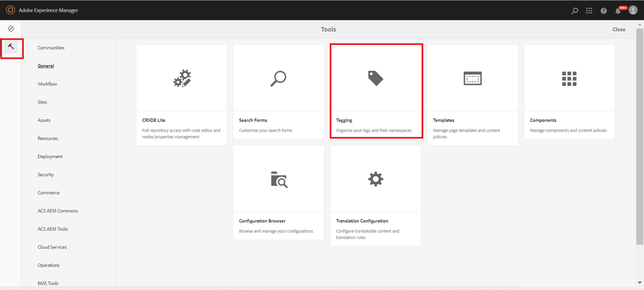Screen dimensions: 644x290
Task: Open the Resources tools category
Action: tap(48, 138)
